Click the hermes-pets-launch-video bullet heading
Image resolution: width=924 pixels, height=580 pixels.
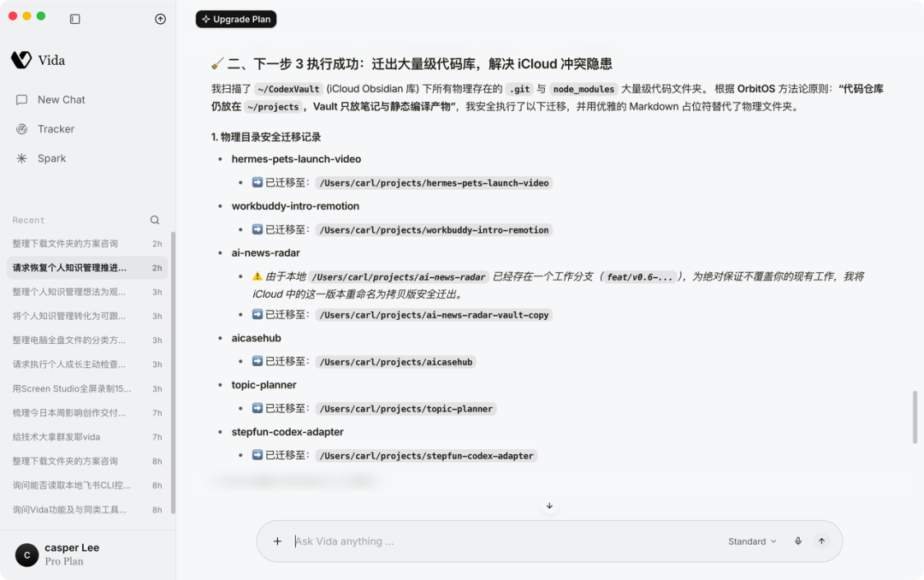tap(296, 159)
